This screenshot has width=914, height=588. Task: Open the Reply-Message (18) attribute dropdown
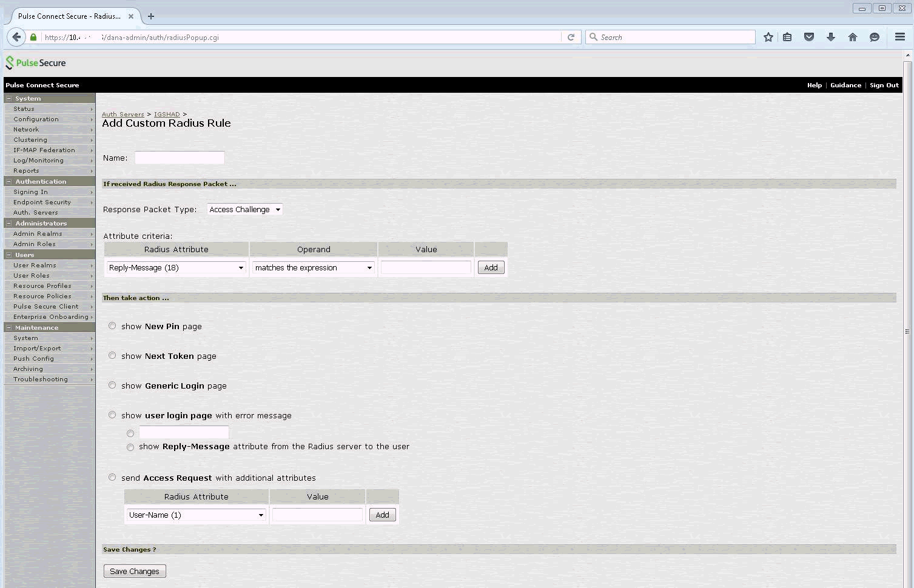176,267
